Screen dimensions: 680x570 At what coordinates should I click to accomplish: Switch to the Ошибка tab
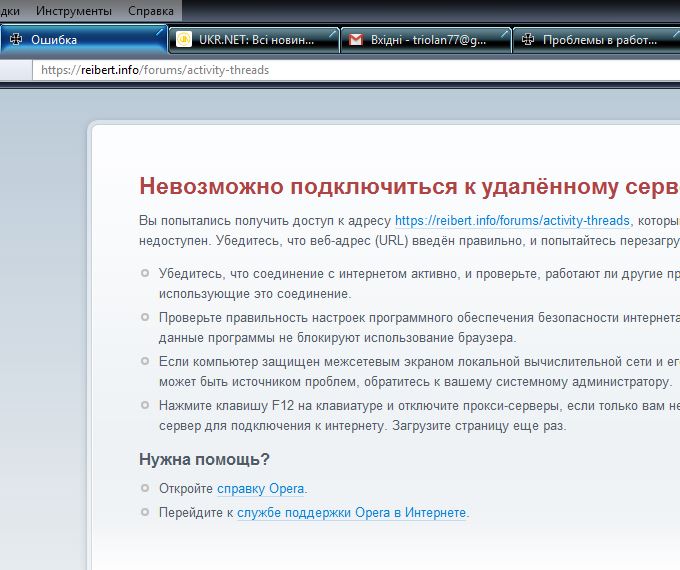click(x=80, y=40)
